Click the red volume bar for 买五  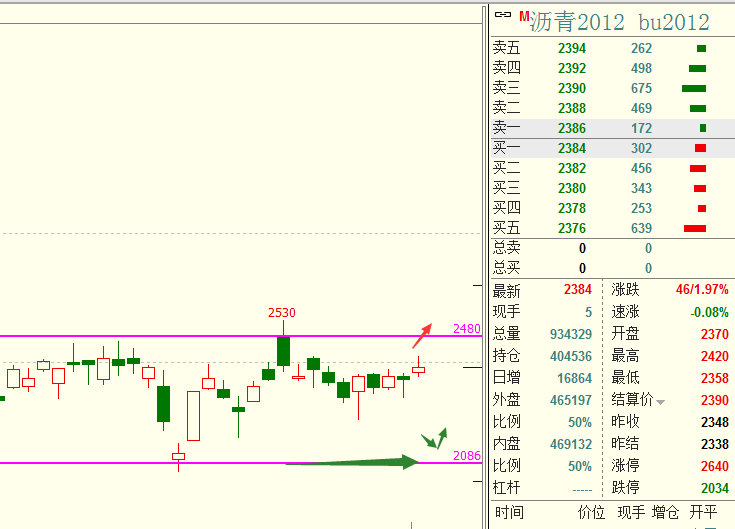pyautogui.click(x=695, y=228)
